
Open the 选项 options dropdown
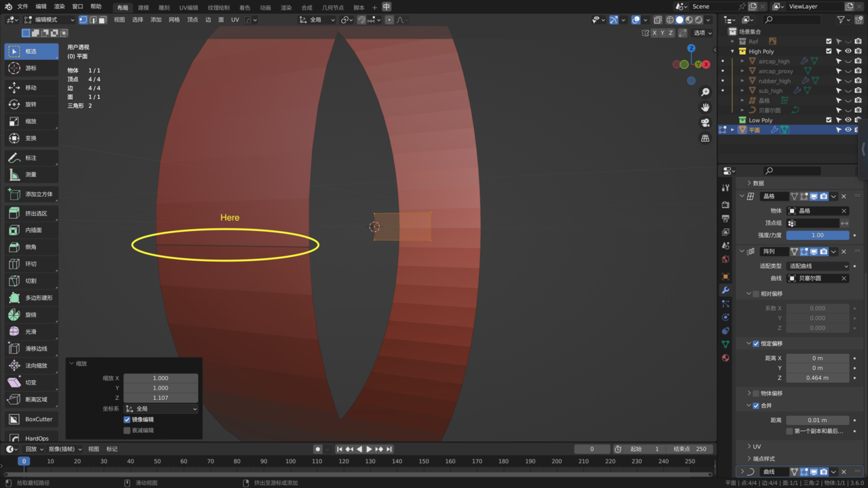pyautogui.click(x=703, y=33)
